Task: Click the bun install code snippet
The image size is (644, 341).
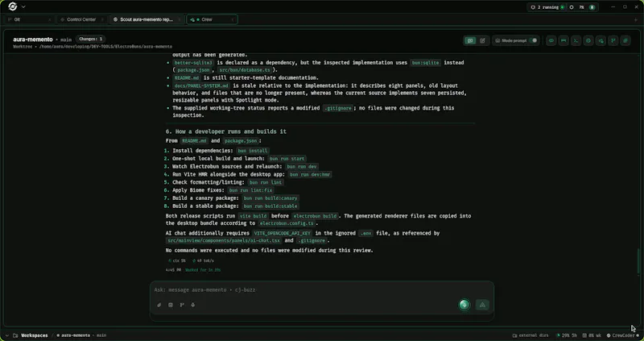Action: click(253, 151)
